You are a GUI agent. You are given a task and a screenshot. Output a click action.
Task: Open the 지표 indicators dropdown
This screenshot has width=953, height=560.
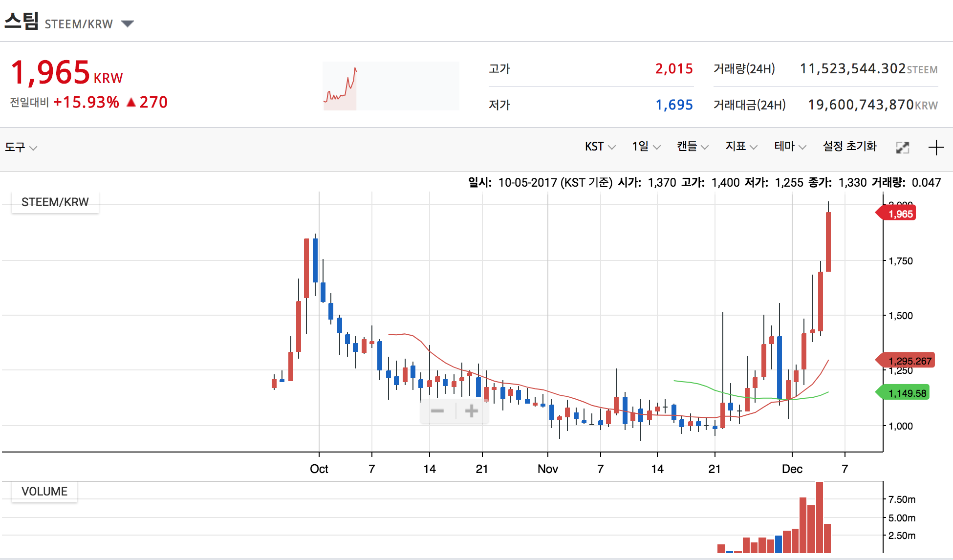click(741, 147)
